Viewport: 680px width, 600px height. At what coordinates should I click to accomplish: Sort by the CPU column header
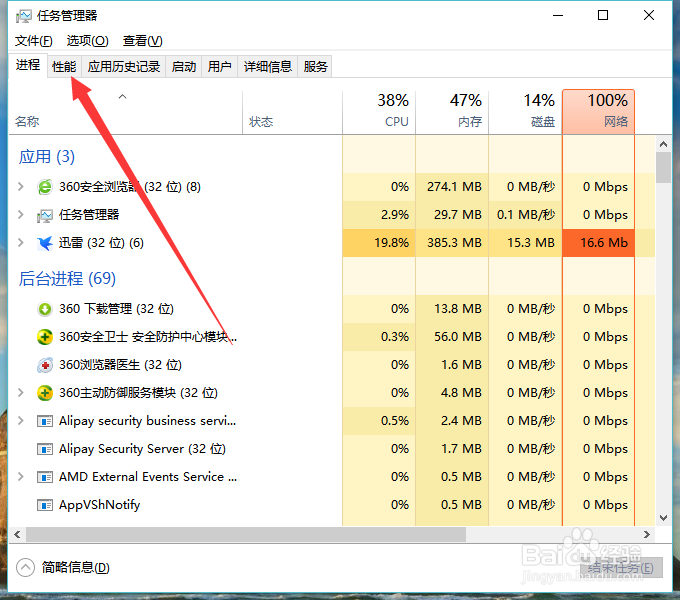(x=379, y=112)
